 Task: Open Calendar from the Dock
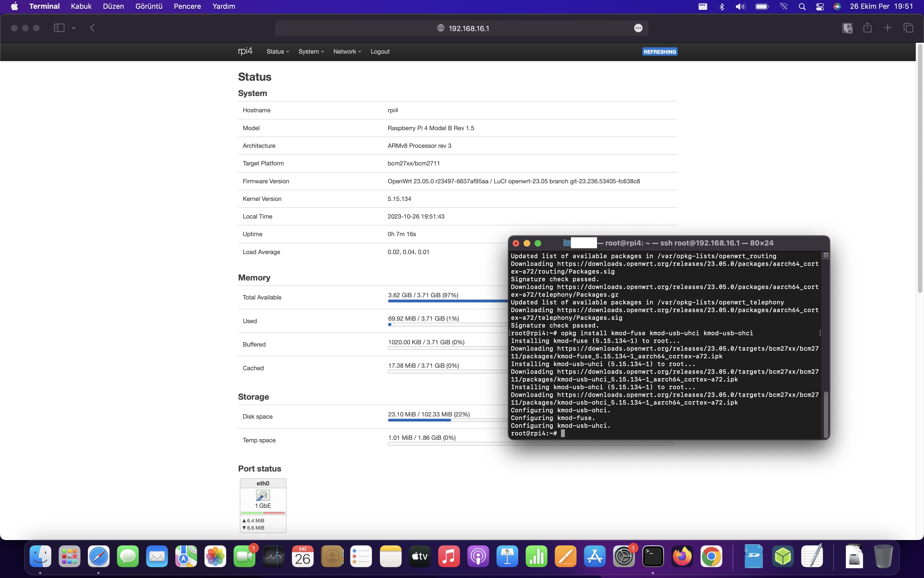303,556
